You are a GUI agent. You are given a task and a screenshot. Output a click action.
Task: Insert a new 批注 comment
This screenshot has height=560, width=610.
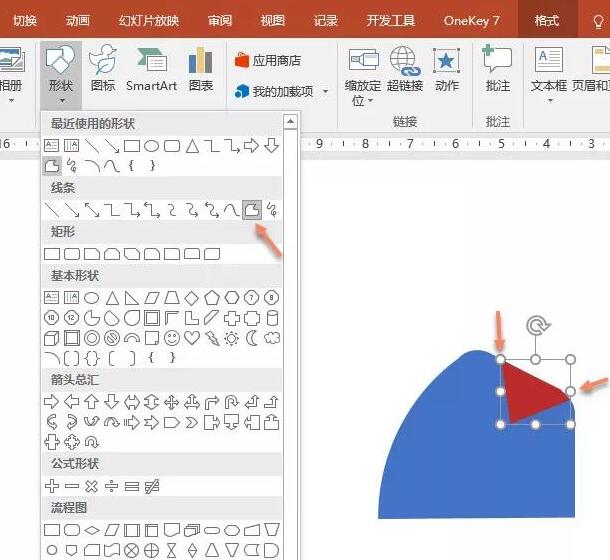[x=497, y=68]
